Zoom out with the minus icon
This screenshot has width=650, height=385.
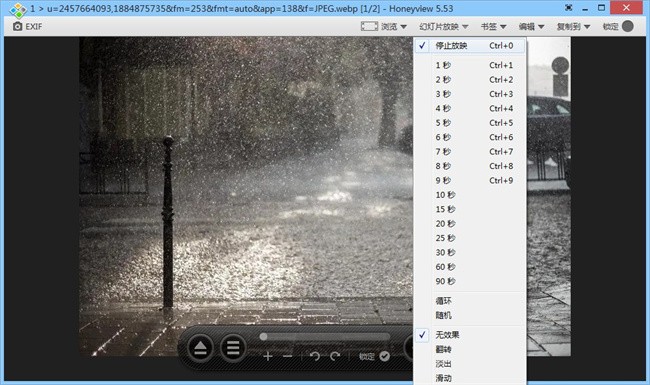tap(288, 356)
